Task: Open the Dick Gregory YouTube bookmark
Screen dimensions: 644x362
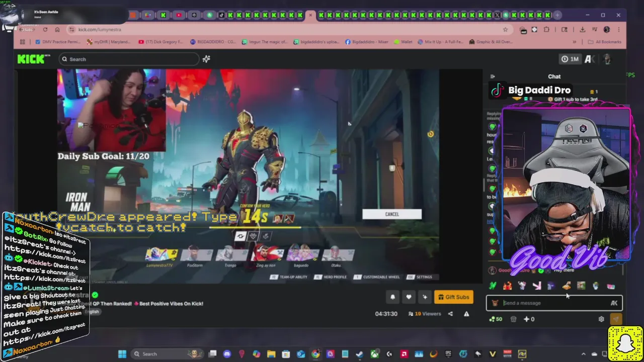Action: click(x=161, y=42)
